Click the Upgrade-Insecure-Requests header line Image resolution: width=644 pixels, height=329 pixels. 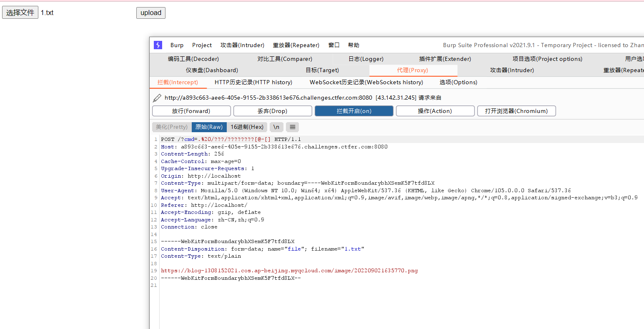[x=208, y=168]
